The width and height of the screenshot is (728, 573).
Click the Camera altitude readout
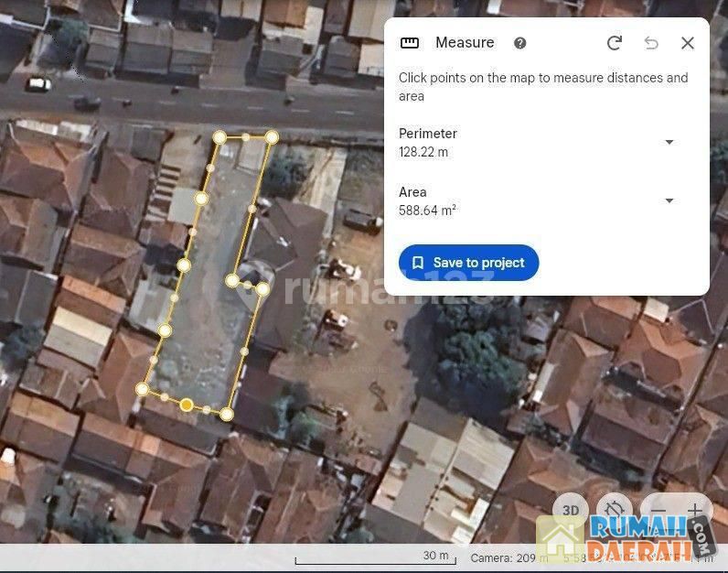[503, 557]
